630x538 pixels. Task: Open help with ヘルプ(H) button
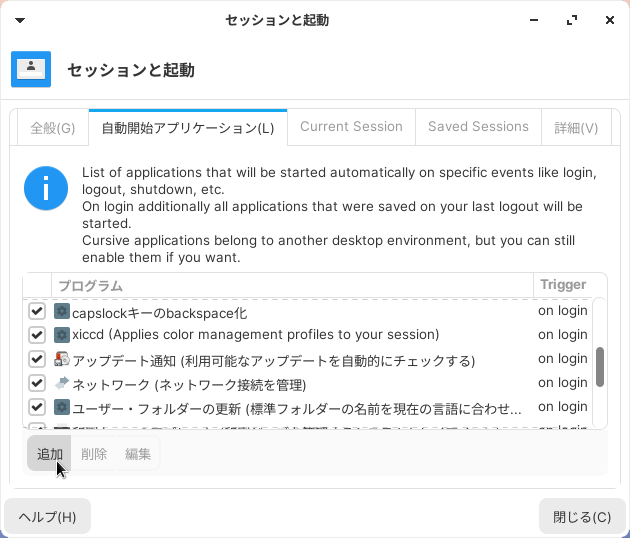[47, 517]
